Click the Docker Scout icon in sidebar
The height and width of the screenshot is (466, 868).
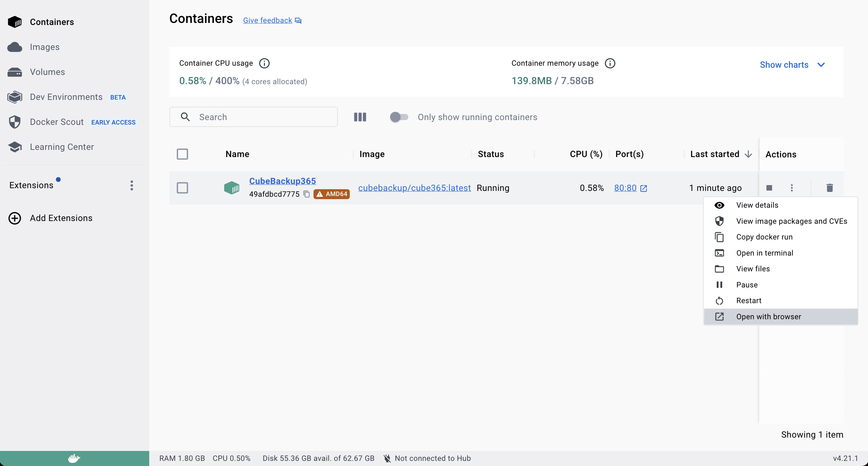pos(15,122)
